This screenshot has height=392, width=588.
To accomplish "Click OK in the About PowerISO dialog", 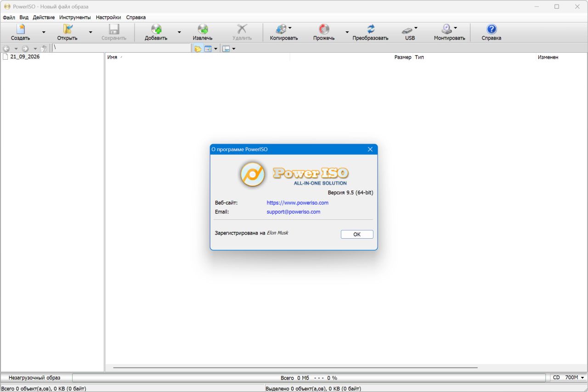I will [x=357, y=234].
